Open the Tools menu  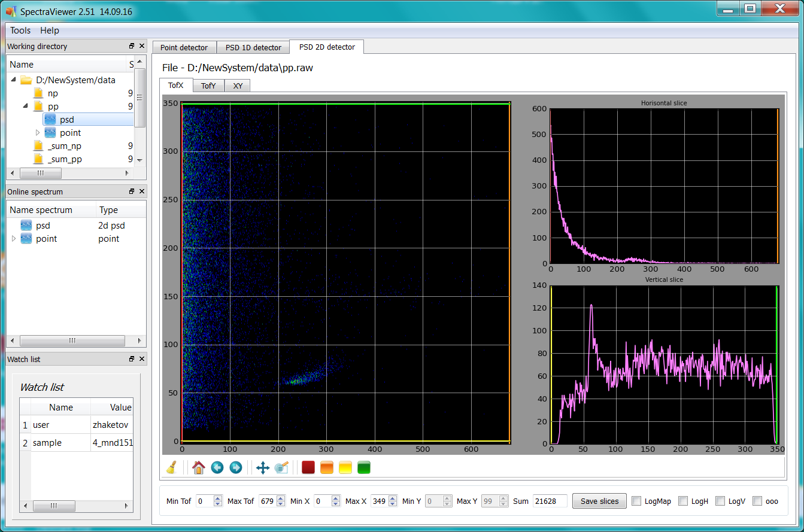(20, 31)
